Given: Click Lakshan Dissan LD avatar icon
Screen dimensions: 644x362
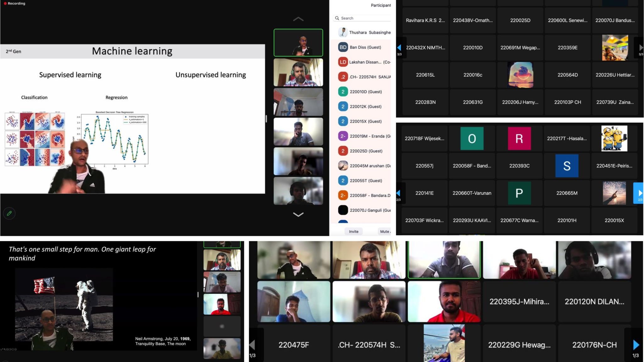Looking at the screenshot, I should [x=343, y=62].
